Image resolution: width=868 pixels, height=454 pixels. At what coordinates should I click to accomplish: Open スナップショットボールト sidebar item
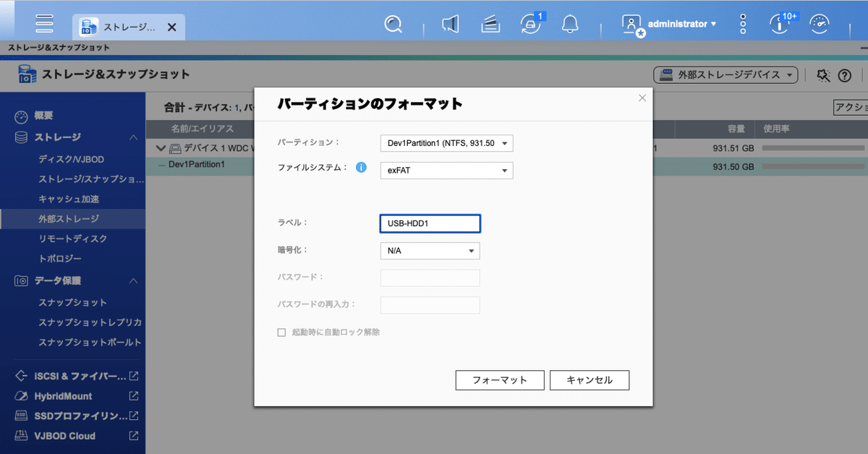(x=90, y=342)
